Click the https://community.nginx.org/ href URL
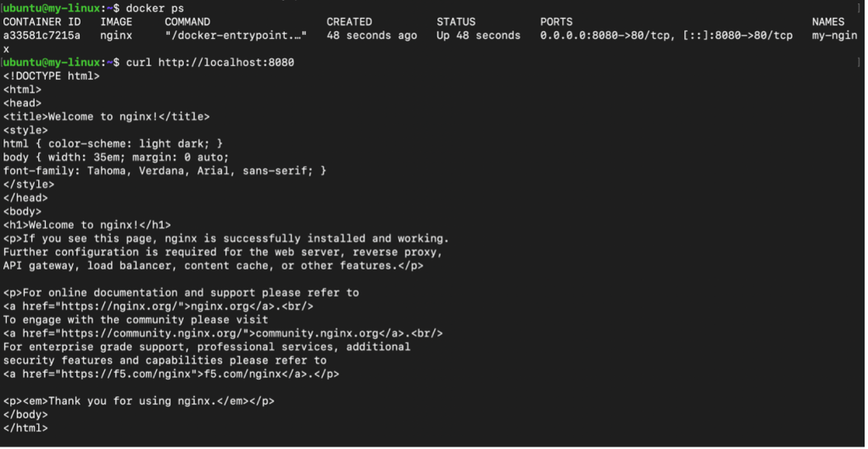868x449 pixels. pos(155,334)
